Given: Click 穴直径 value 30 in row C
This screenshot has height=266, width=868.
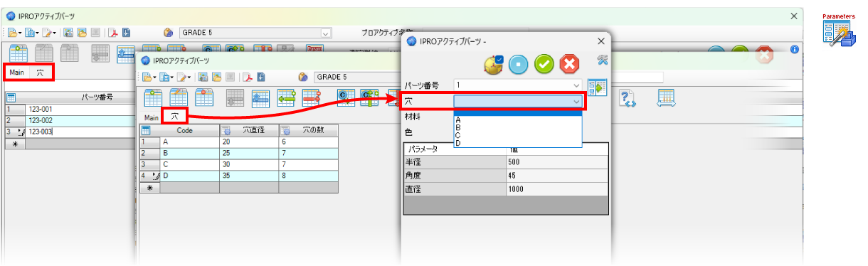Looking at the screenshot, I should click(x=248, y=164).
